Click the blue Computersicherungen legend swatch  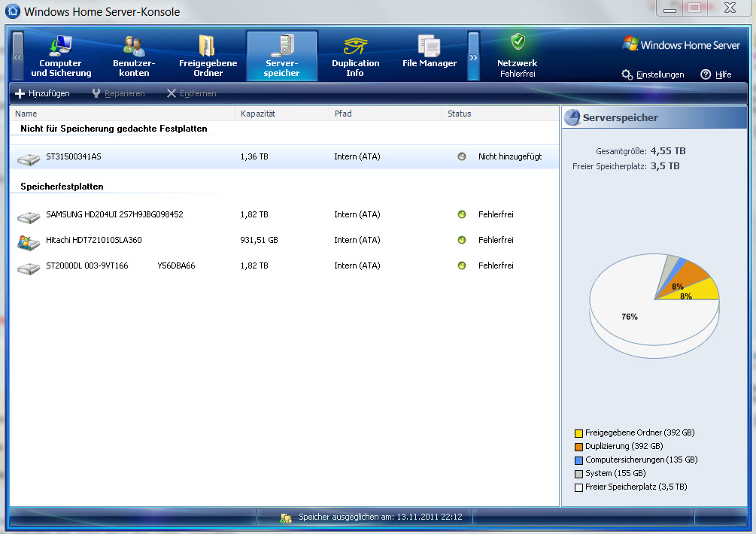578,460
